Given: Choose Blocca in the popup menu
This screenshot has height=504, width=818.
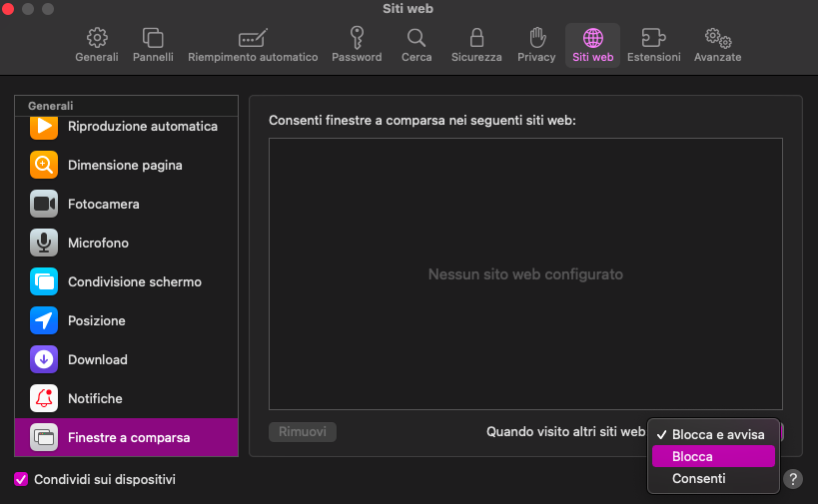Looking at the screenshot, I should coord(713,456).
